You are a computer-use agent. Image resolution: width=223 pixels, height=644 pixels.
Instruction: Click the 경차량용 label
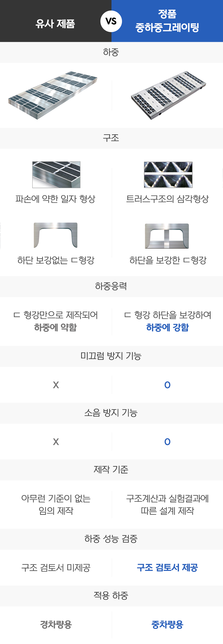tap(56, 624)
